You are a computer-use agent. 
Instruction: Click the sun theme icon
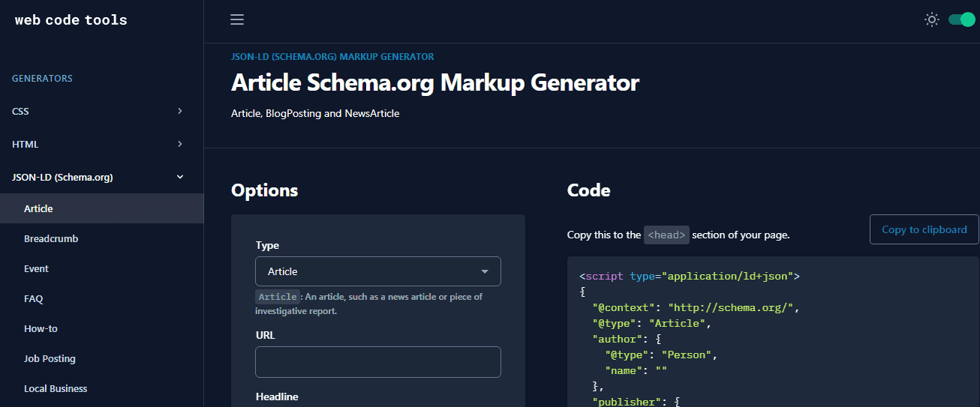[931, 20]
